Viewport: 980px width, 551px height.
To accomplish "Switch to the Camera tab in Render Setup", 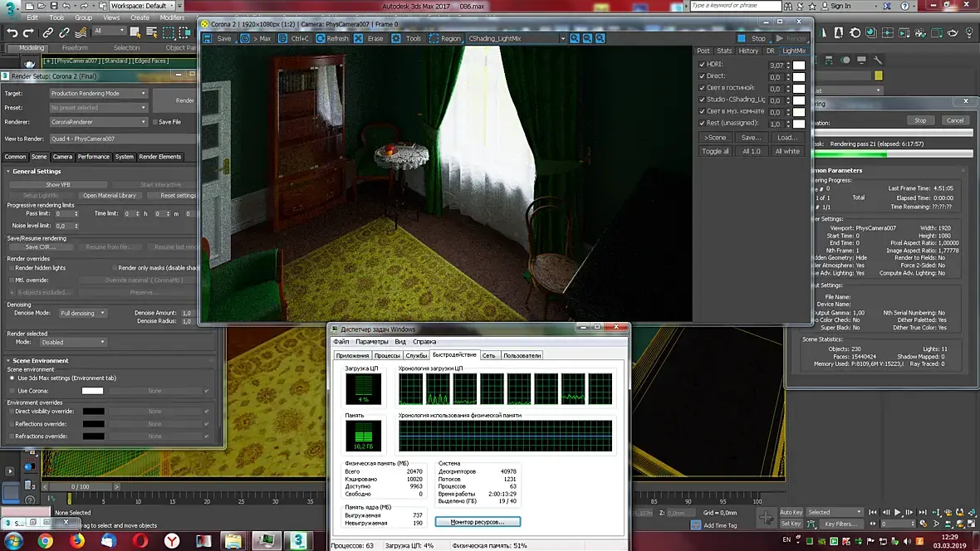I will tap(62, 157).
